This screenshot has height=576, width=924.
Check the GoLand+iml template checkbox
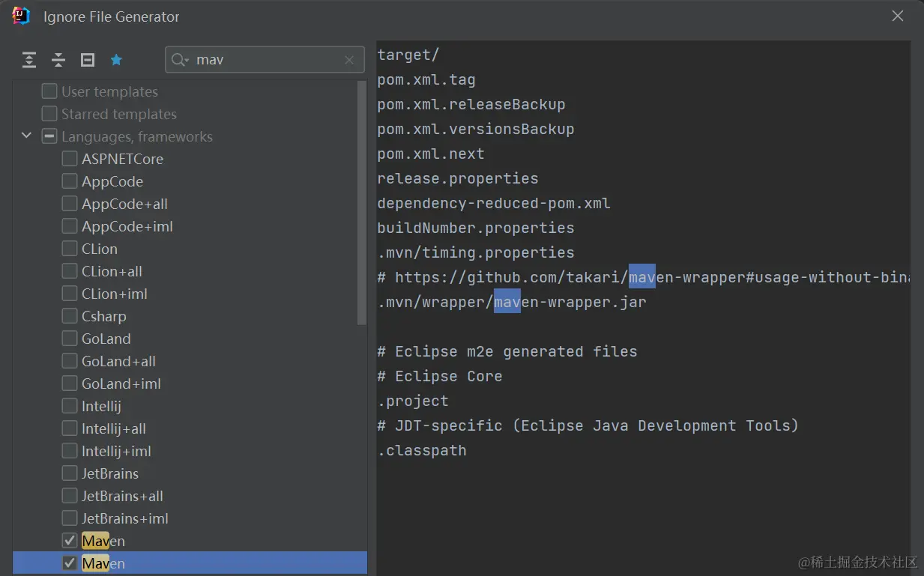70,384
